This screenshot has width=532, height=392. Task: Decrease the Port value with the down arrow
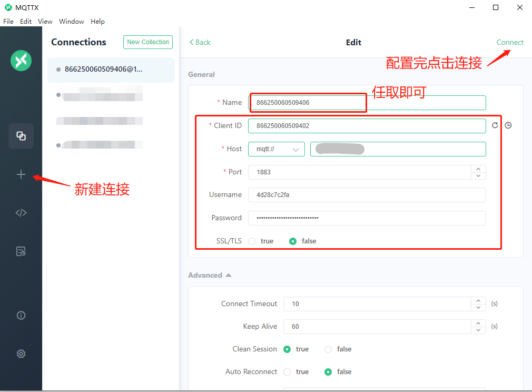tap(478, 176)
